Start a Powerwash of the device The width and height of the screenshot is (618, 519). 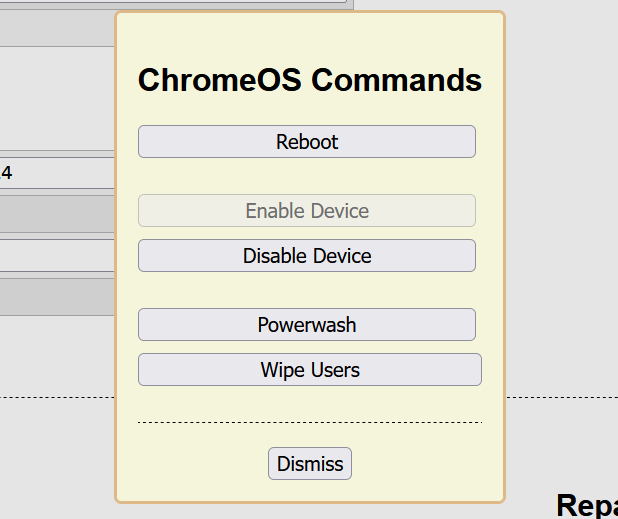307,325
